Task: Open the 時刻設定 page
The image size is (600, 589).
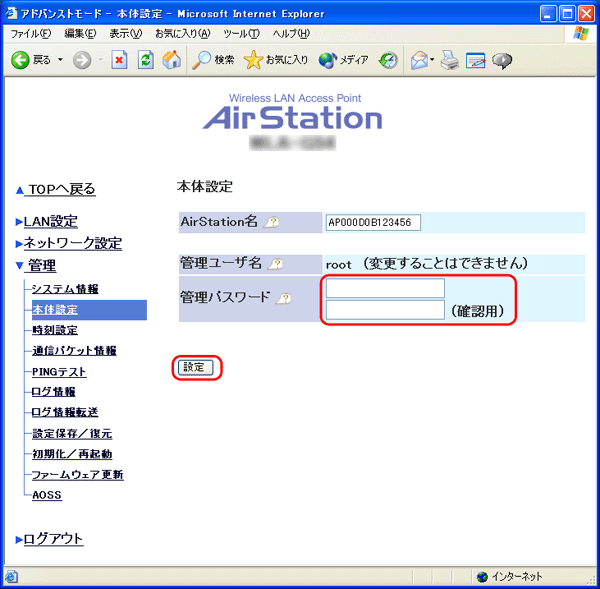Action: (55, 330)
